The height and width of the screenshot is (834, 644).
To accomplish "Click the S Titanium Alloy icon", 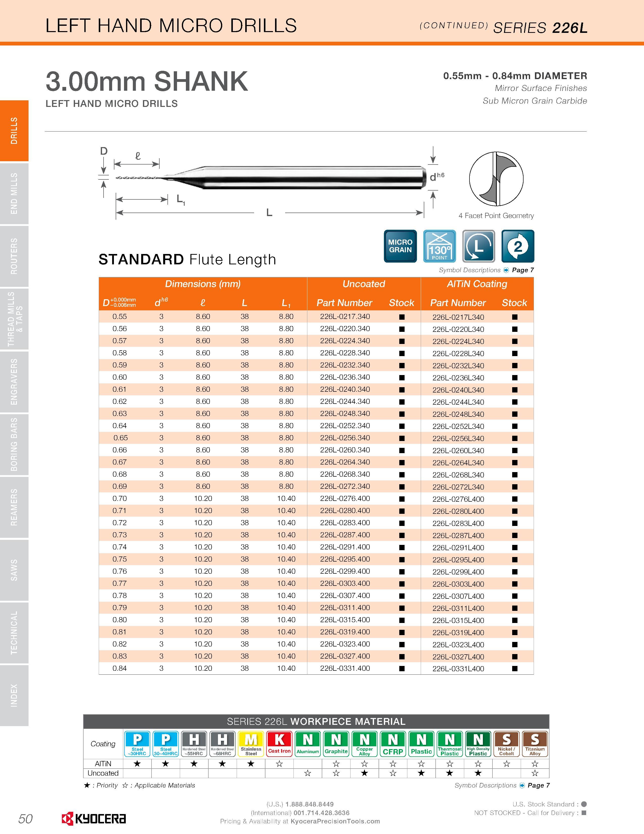I will click(x=535, y=744).
